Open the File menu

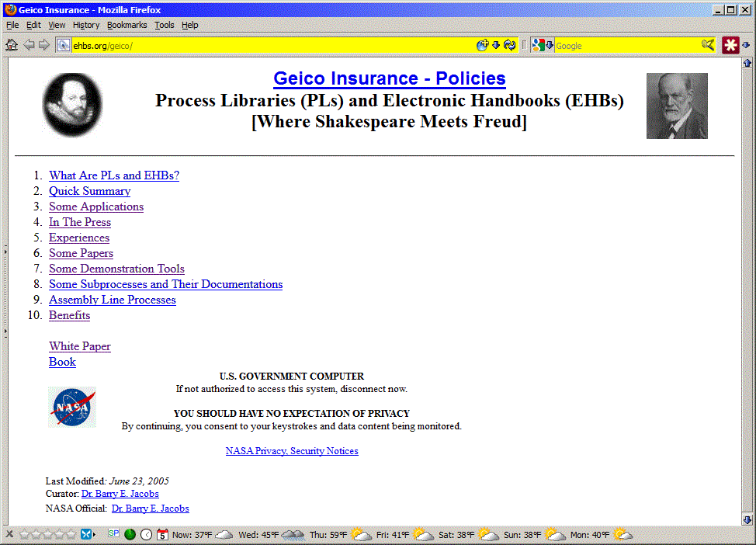[12, 25]
